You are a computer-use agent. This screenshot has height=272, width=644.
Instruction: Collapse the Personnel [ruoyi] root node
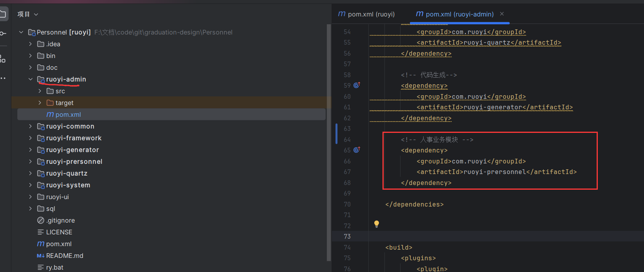21,32
